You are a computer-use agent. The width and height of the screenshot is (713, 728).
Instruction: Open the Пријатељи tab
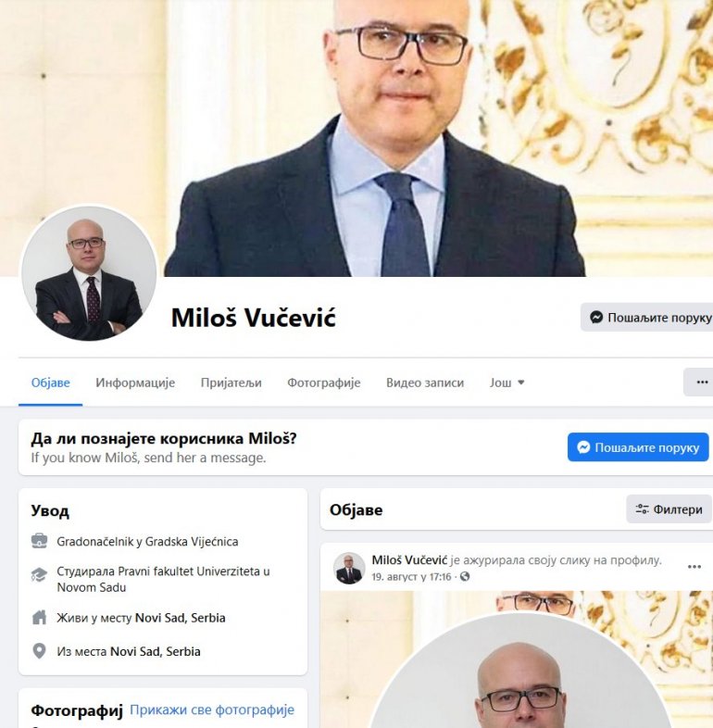231,383
